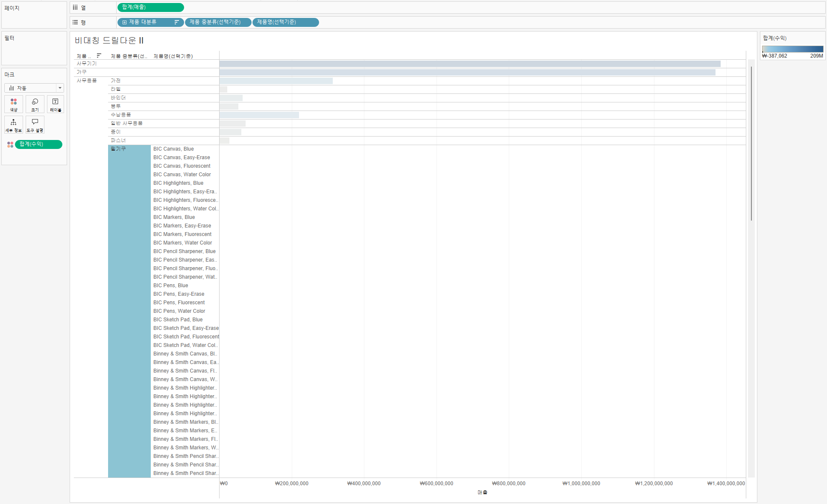
Task: Click the vertical scrollbar of the chart
Action: point(751,143)
